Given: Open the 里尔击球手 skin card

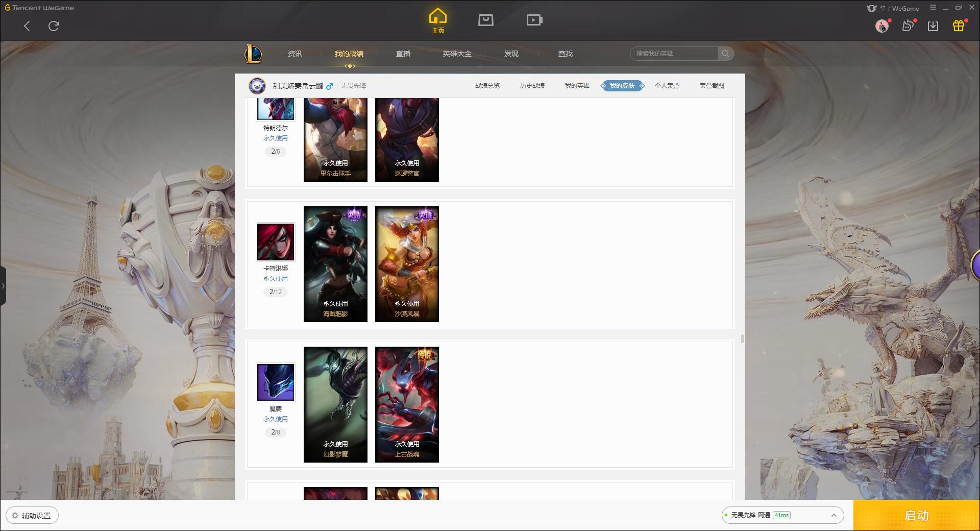Looking at the screenshot, I should point(335,139).
